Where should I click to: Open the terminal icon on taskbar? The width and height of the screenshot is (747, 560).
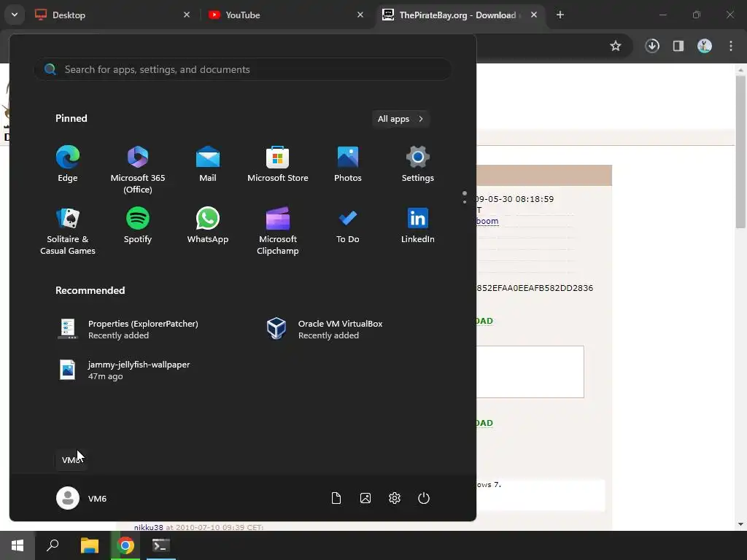click(161, 545)
